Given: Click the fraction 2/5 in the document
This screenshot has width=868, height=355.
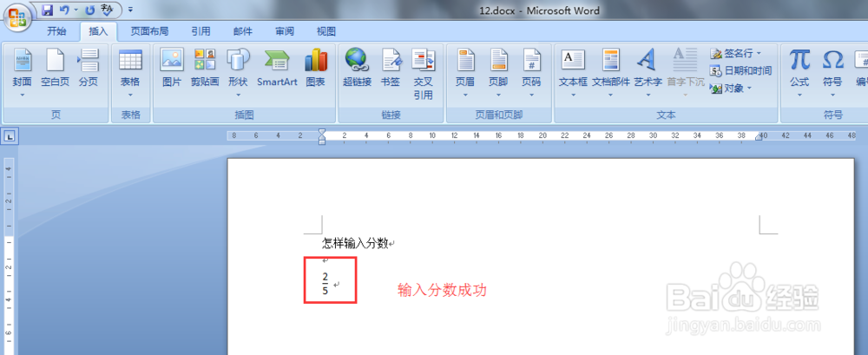Looking at the screenshot, I should click(325, 284).
